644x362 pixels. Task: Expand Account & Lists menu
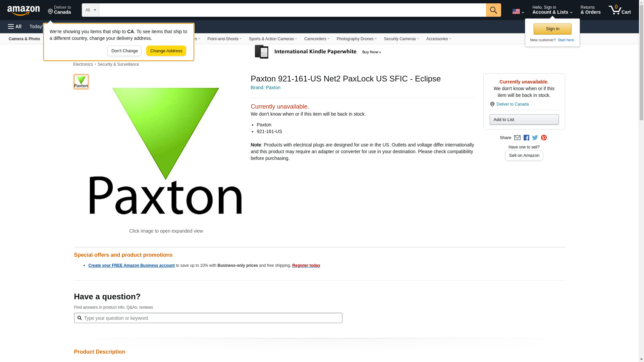pyautogui.click(x=552, y=10)
